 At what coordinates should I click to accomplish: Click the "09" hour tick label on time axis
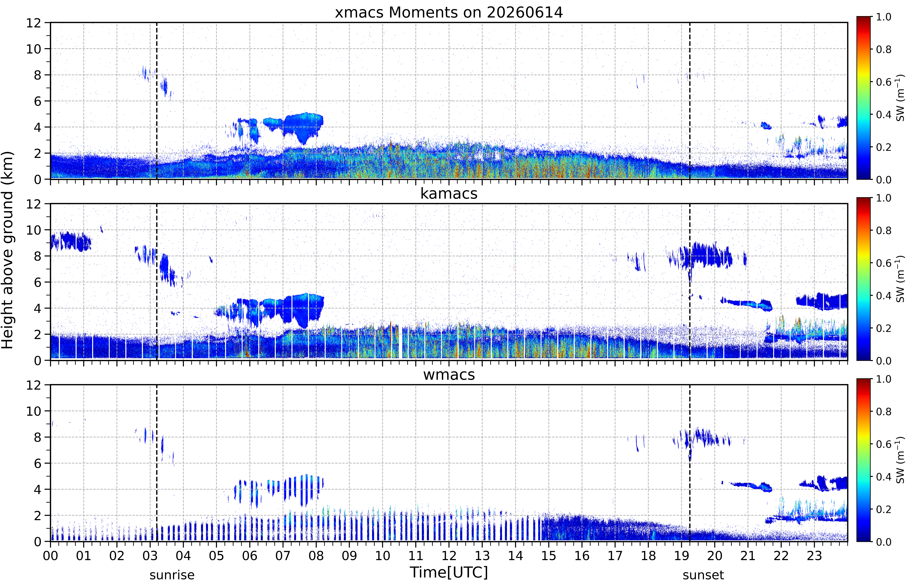pos(349,556)
